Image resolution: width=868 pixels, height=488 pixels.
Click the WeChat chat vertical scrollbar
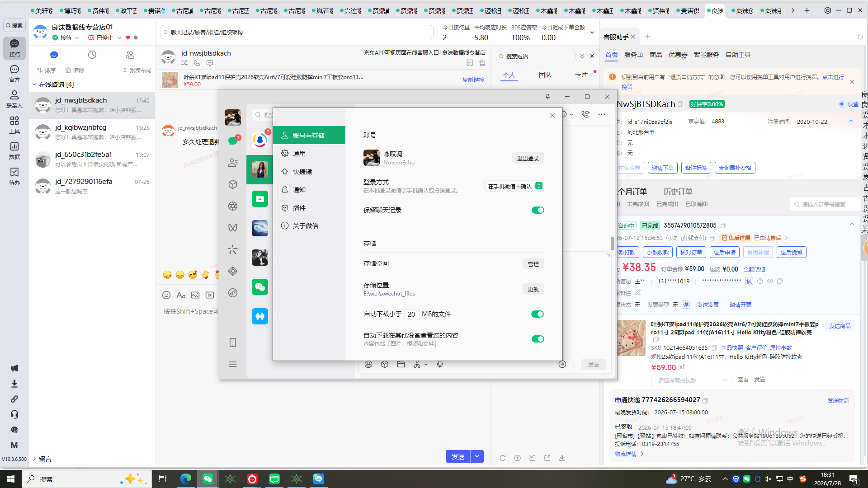(613, 243)
